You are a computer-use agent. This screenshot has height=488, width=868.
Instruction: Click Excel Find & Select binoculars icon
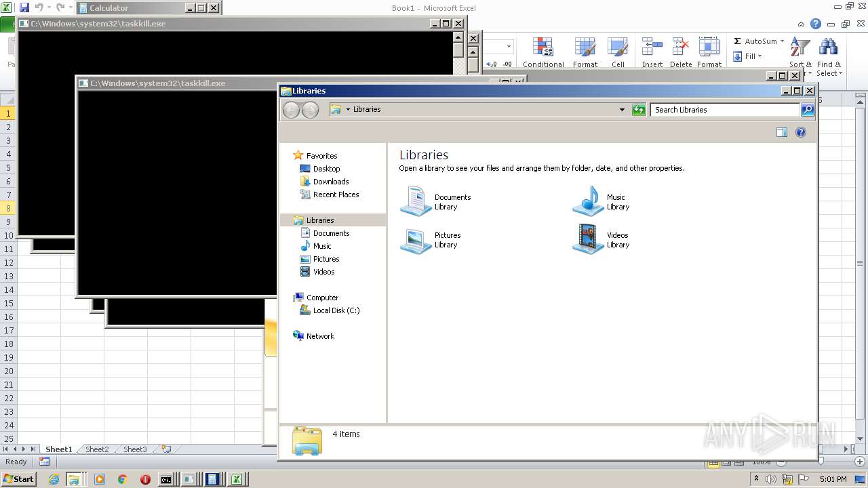pyautogui.click(x=828, y=47)
